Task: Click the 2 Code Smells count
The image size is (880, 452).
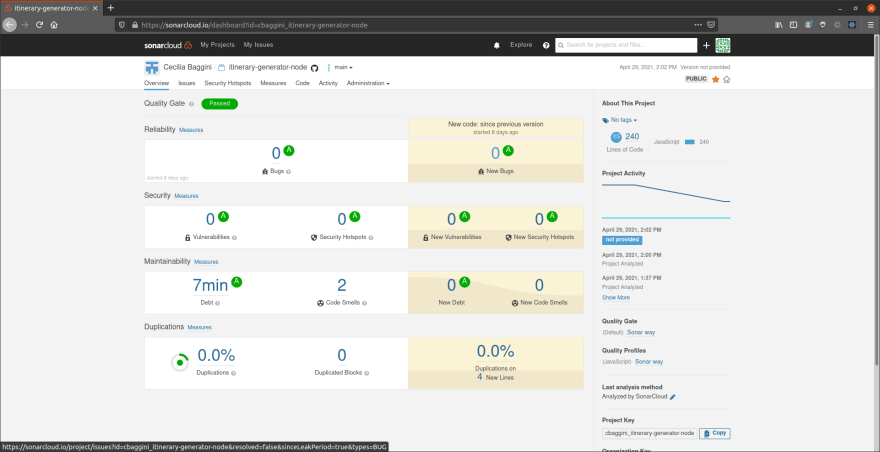Action: 342,286
